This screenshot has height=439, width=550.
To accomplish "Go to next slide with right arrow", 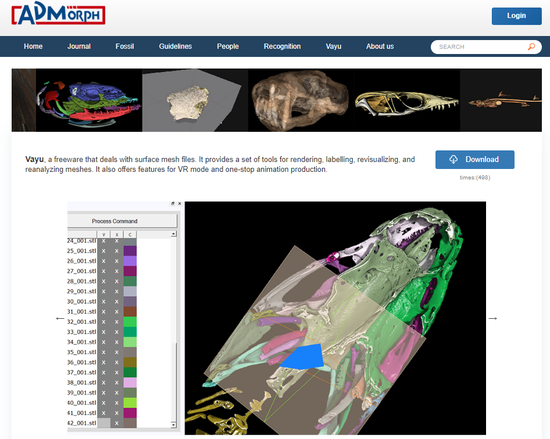I will coord(493,318).
